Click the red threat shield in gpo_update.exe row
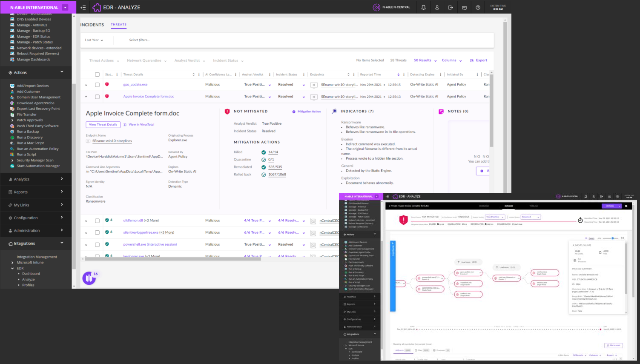The height and width of the screenshot is (364, 640). [x=107, y=84]
